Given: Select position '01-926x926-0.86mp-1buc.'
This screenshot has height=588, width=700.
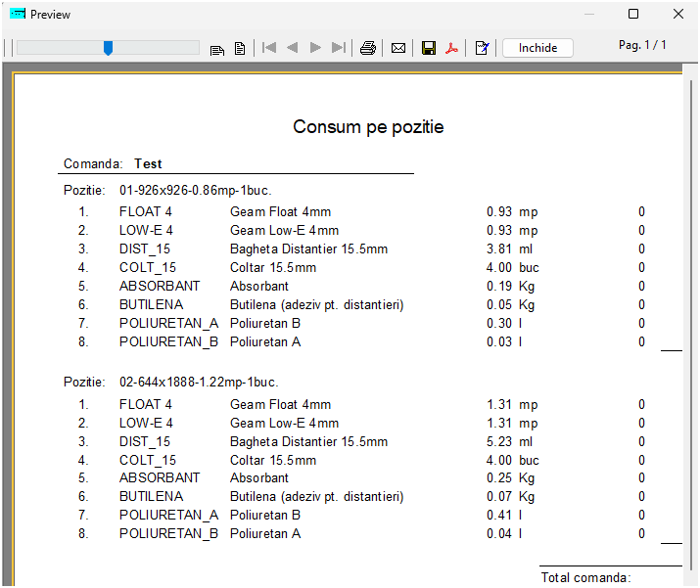Looking at the screenshot, I should pos(196,191).
